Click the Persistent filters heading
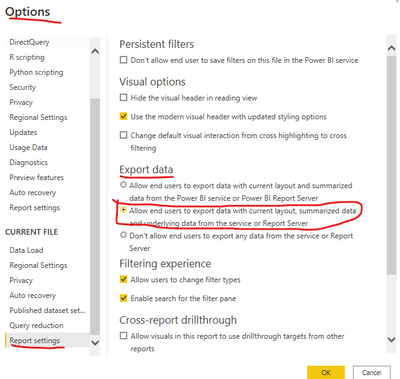Viewport: 400px width, 379px height. 156,44
